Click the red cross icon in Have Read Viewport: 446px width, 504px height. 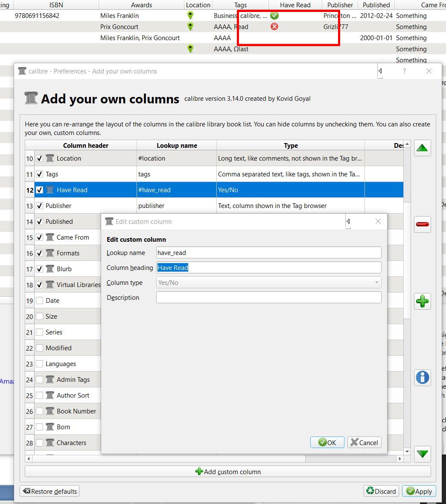(x=274, y=26)
